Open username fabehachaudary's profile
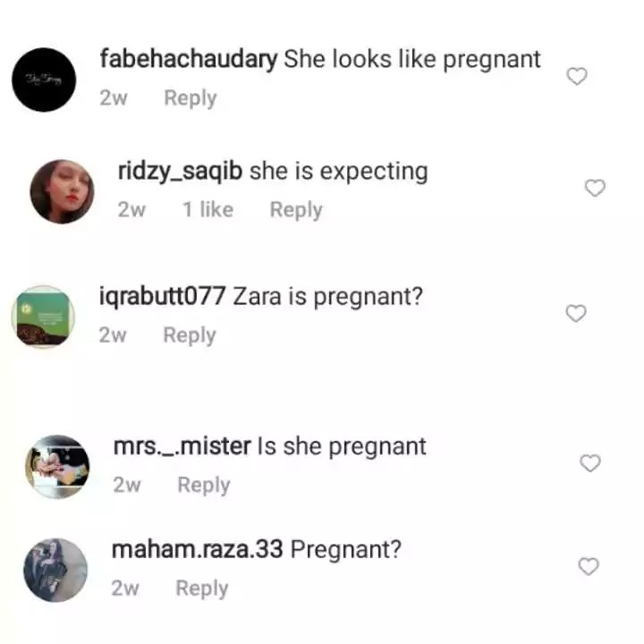The width and height of the screenshot is (644, 644). click(x=189, y=59)
